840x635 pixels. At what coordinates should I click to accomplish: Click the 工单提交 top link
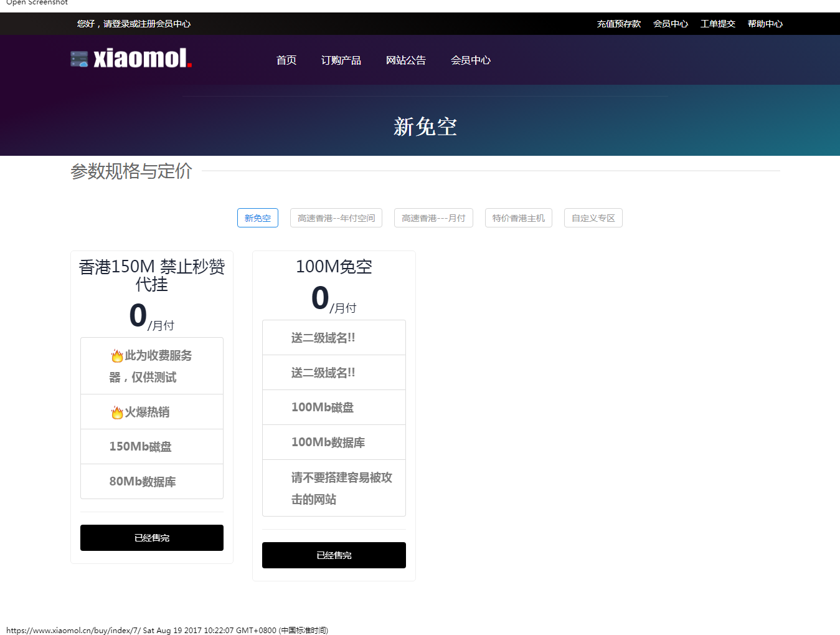717,24
